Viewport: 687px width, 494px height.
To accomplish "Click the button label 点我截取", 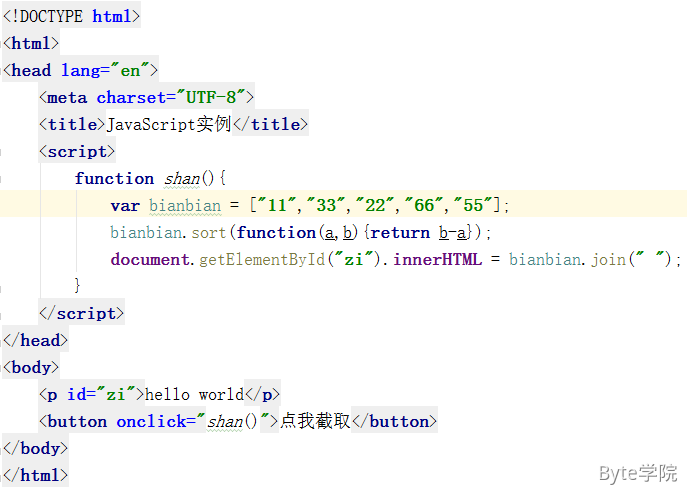I will [315, 421].
